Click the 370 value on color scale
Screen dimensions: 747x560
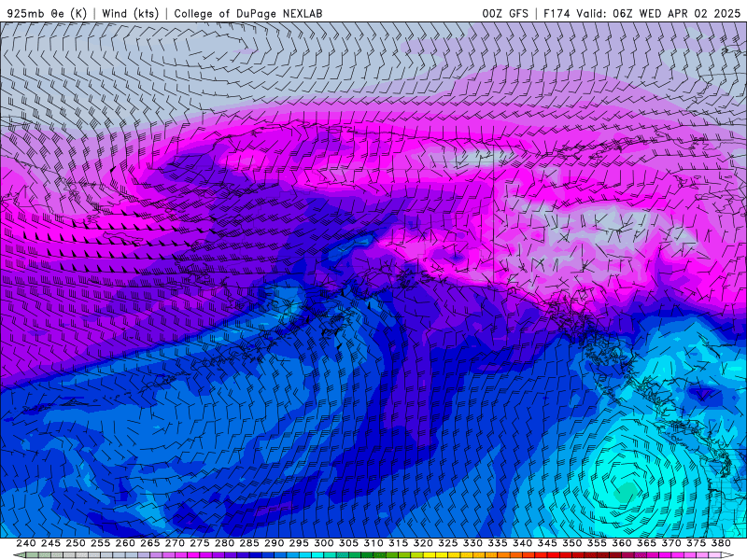[x=671, y=543]
